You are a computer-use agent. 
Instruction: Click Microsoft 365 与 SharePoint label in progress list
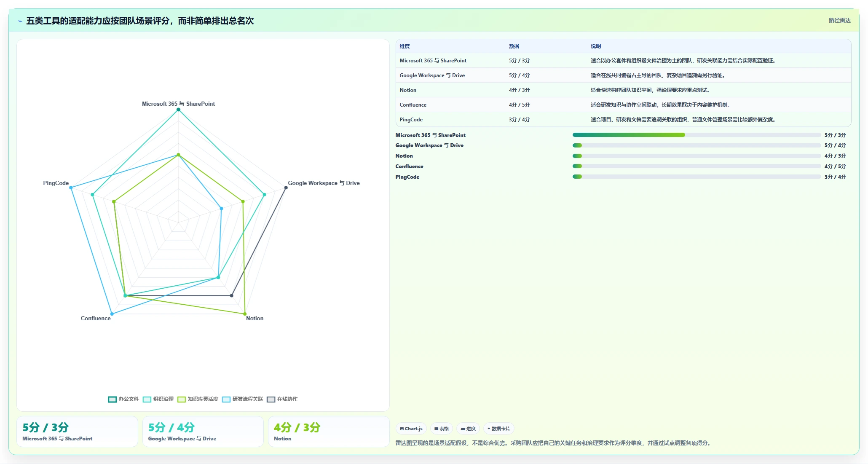(431, 135)
